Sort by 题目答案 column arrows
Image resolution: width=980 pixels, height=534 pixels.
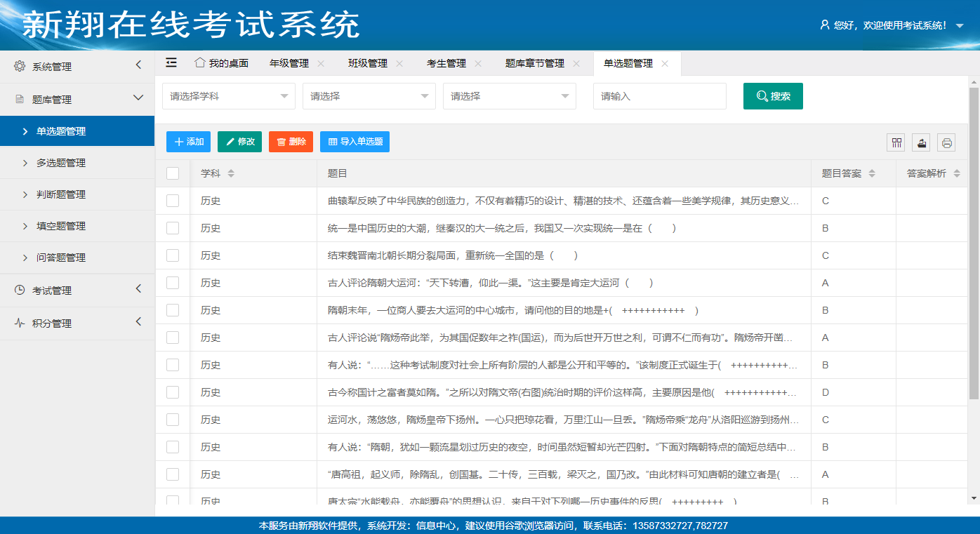(872, 173)
